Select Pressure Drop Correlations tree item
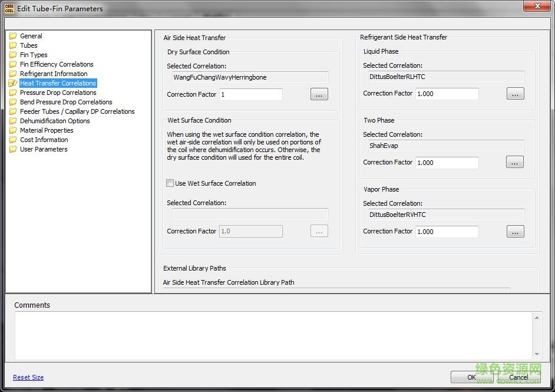Screen dimensions: 555x392 pyautogui.click(x=58, y=93)
